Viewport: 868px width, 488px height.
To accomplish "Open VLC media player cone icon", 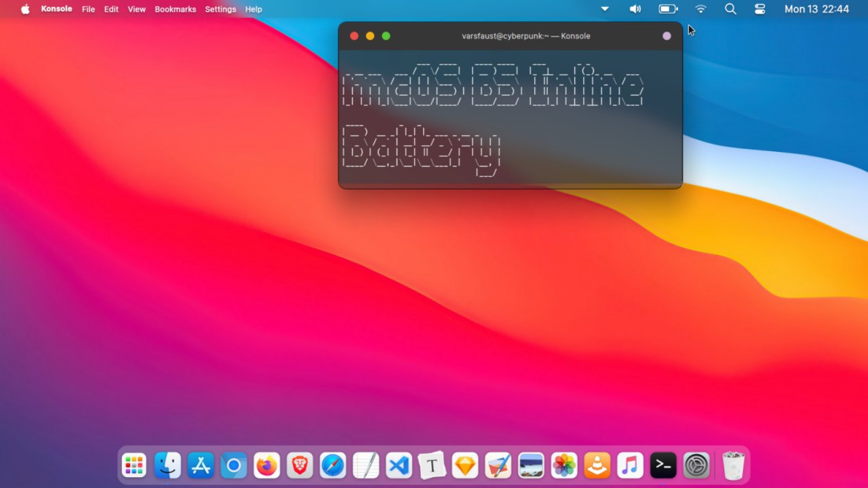I will [x=597, y=466].
